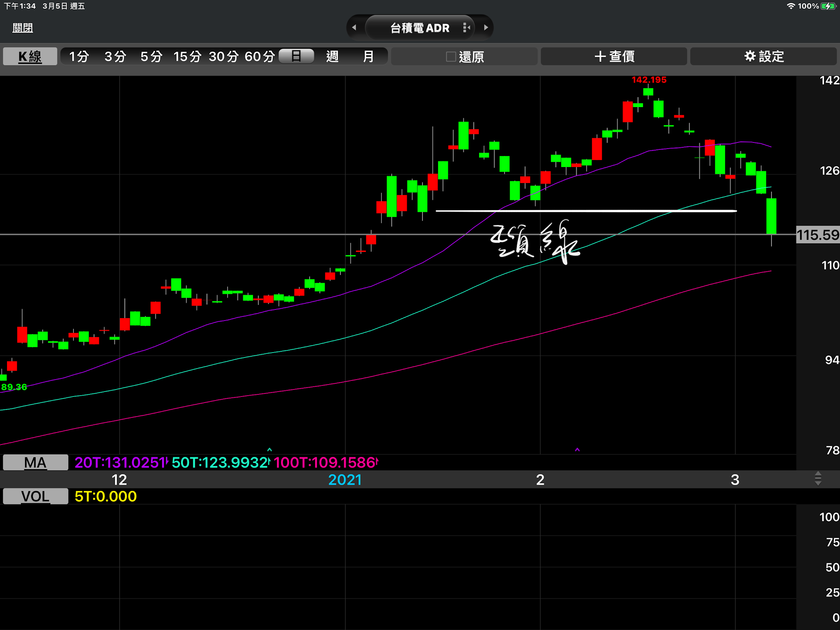Tap the split-view icon beside 台積電 ADR

pos(466,27)
